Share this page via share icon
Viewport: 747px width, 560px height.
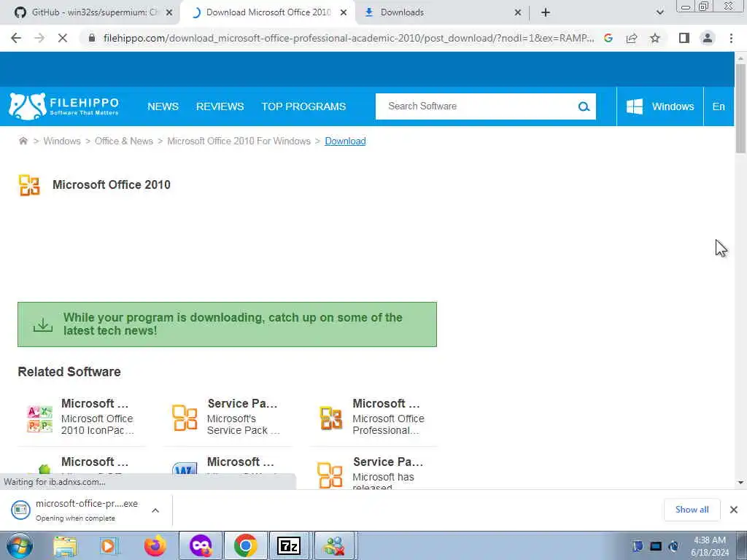[x=632, y=38]
